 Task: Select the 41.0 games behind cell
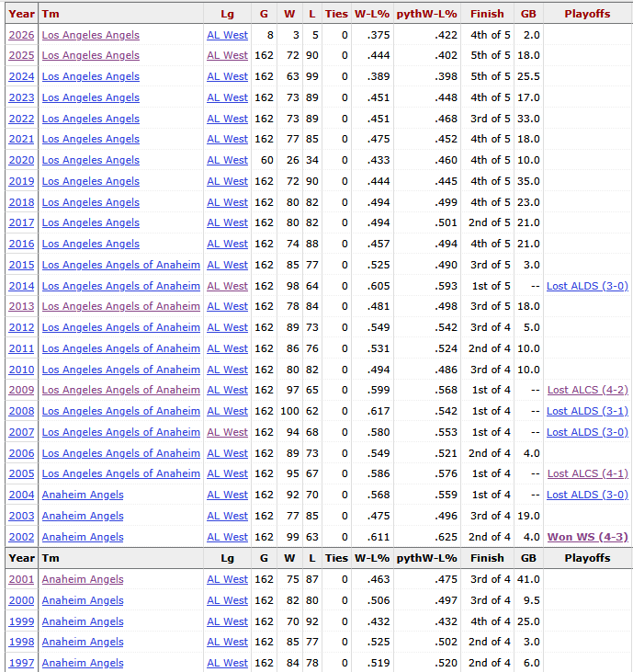click(x=528, y=579)
